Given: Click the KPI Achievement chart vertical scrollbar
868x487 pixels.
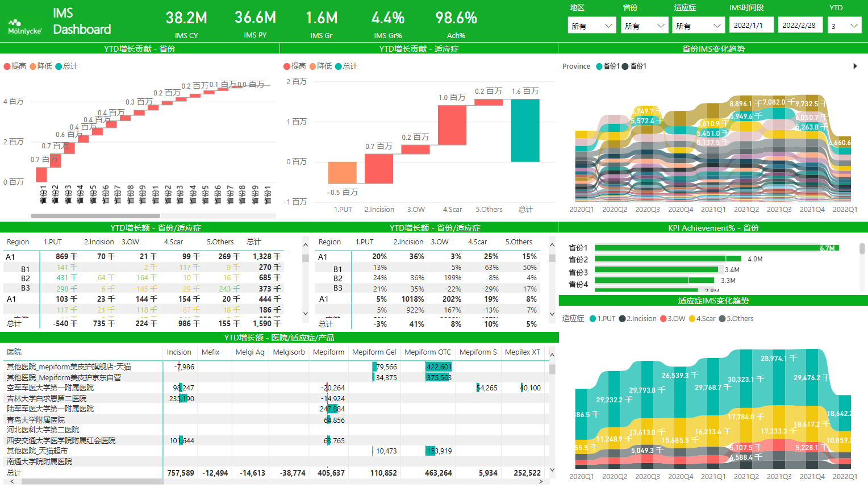Looking at the screenshot, I should tap(862, 249).
